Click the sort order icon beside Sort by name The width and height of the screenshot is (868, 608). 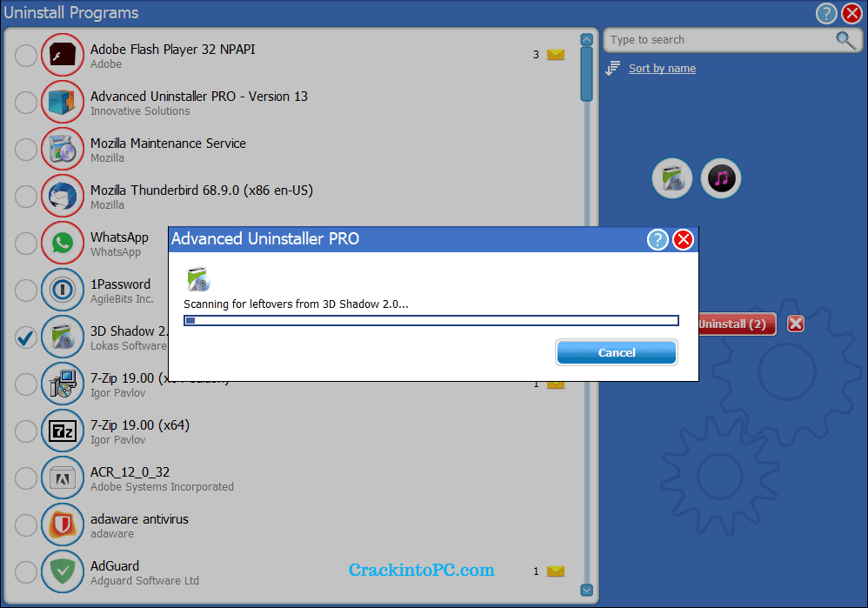613,68
